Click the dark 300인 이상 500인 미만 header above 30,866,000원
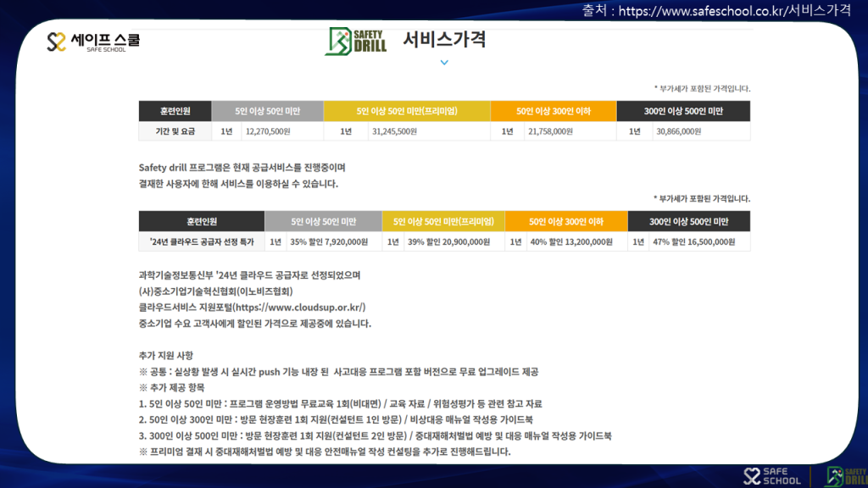The height and width of the screenshot is (488, 868). click(x=684, y=111)
